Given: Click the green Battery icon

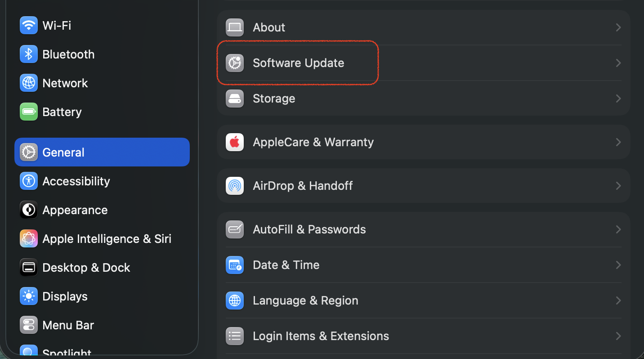Looking at the screenshot, I should pos(29,112).
